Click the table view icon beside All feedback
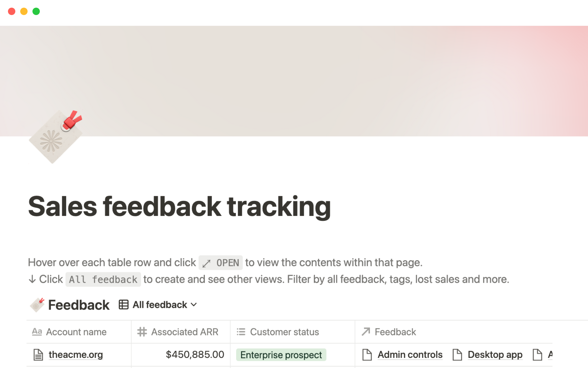588x368 pixels. 123,305
